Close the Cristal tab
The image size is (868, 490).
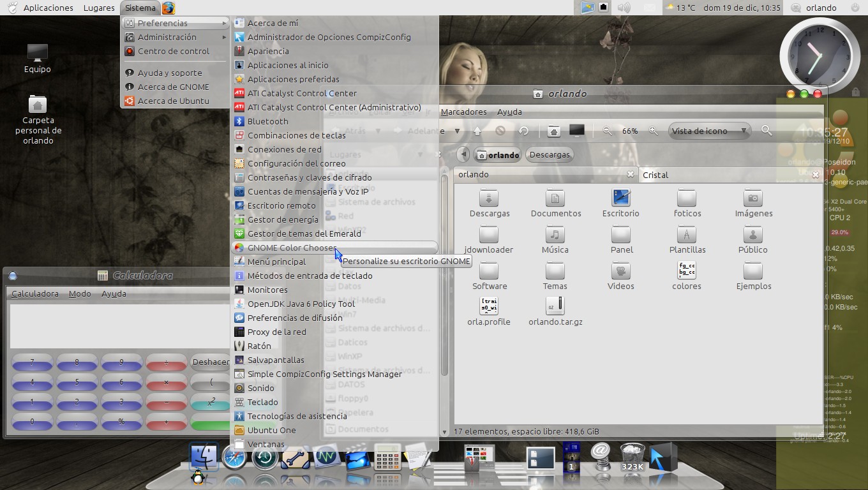[x=816, y=174]
